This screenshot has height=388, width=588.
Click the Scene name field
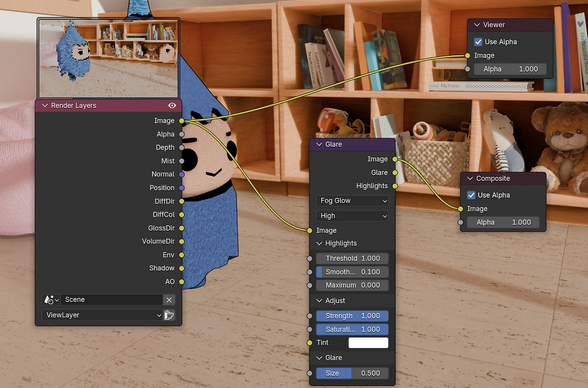click(x=112, y=300)
